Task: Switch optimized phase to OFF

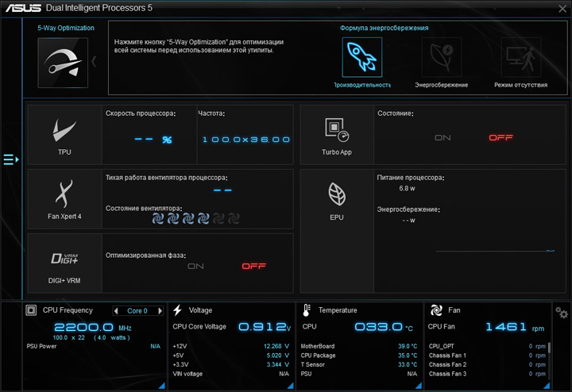Action: pos(254,267)
